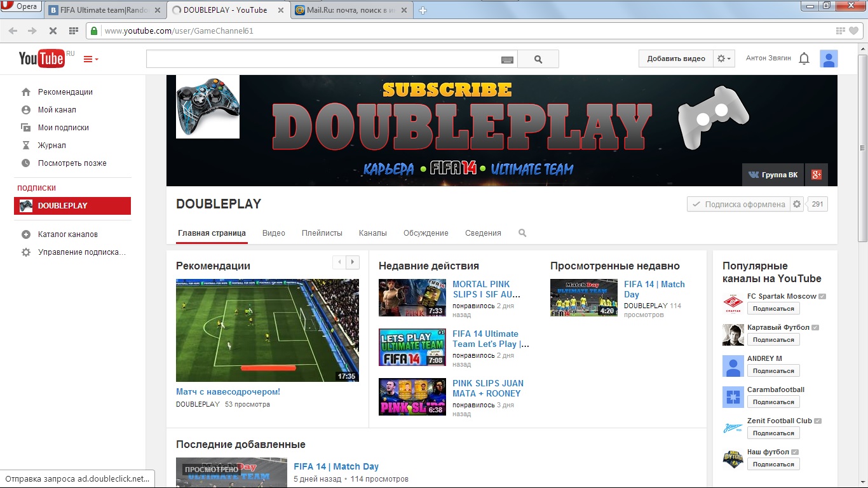The width and height of the screenshot is (868, 488).
Task: Open the upload settings gear dropdown
Action: pyautogui.click(x=724, y=58)
